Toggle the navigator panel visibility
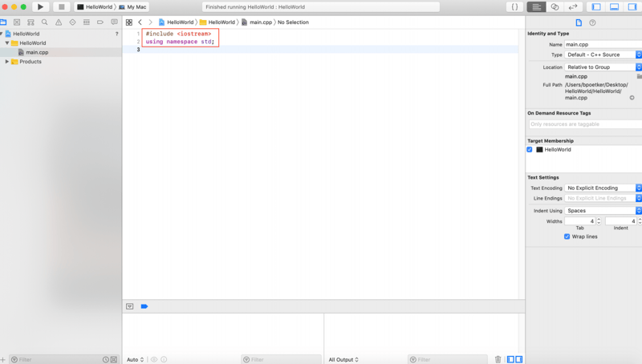This screenshot has width=642, height=364. click(x=596, y=7)
